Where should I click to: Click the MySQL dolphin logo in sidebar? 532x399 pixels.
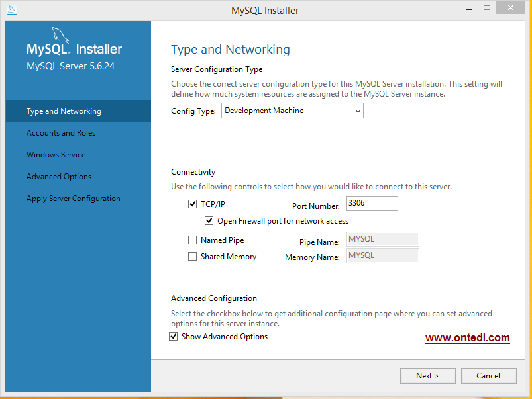click(60, 36)
